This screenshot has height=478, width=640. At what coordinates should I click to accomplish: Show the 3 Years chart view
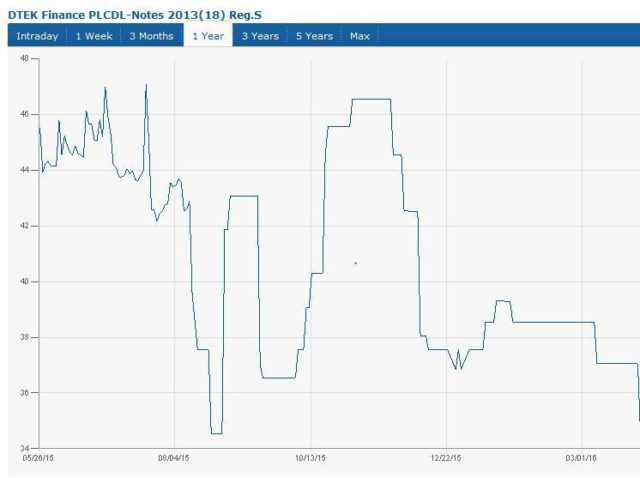click(x=259, y=36)
